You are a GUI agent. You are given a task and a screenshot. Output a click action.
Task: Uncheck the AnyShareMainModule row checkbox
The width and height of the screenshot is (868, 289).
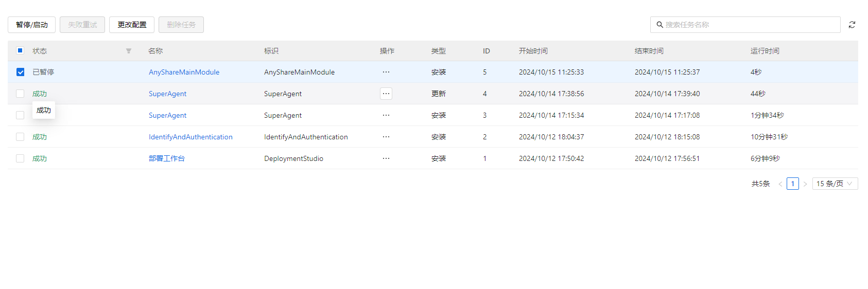pyautogui.click(x=20, y=72)
